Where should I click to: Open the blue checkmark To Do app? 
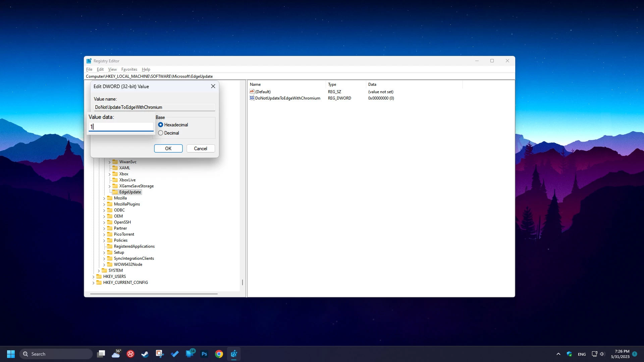tap(175, 354)
